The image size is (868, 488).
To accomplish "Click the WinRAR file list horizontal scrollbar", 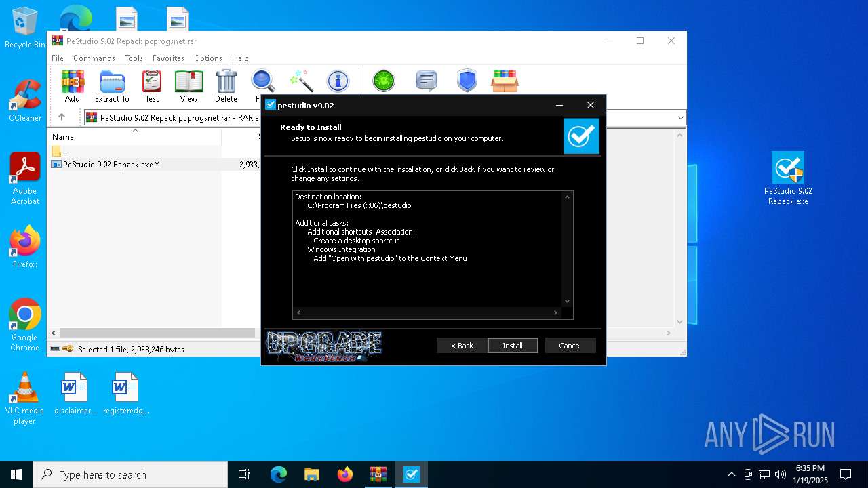I will [157, 333].
